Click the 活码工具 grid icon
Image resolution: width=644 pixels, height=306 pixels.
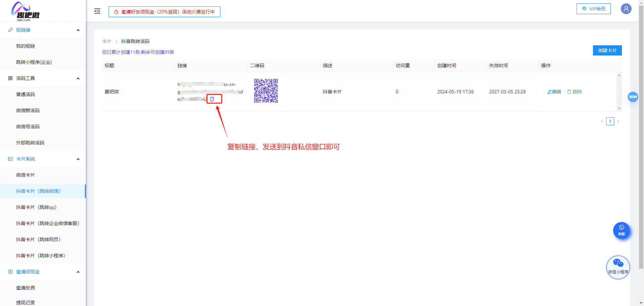(10, 78)
